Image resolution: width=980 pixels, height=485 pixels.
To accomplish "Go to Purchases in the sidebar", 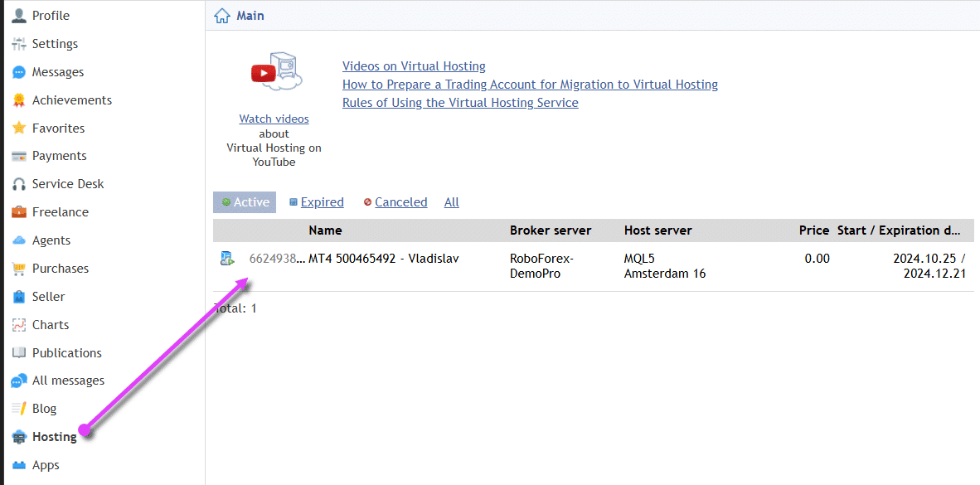I will (60, 269).
